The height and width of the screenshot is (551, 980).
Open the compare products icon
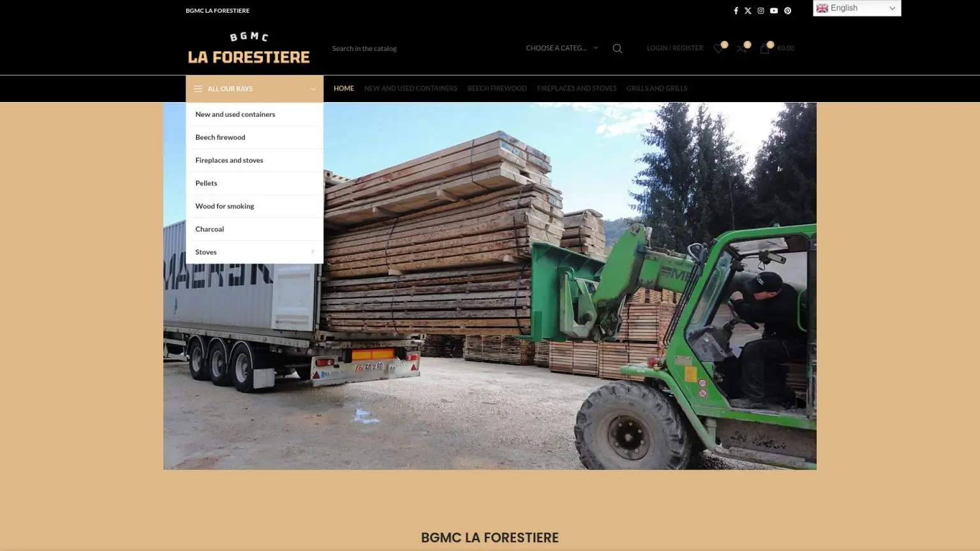click(741, 48)
